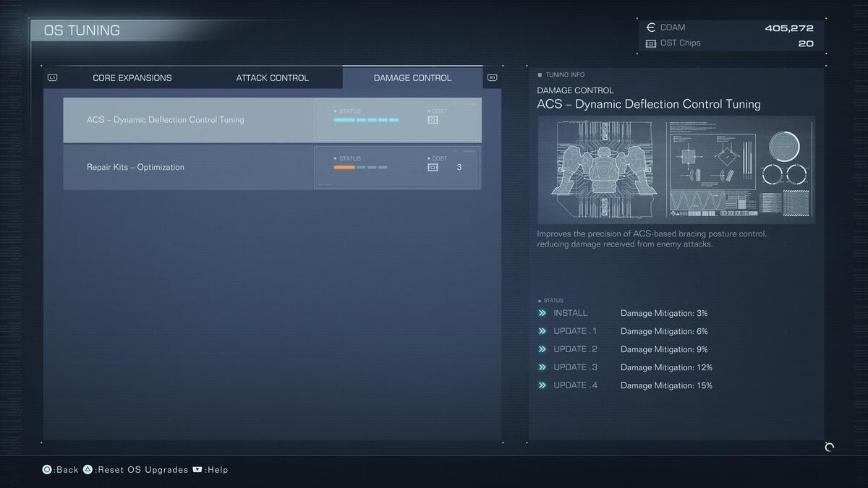
Task: Expand the UPDATE .4 status chevron
Action: coord(542,385)
